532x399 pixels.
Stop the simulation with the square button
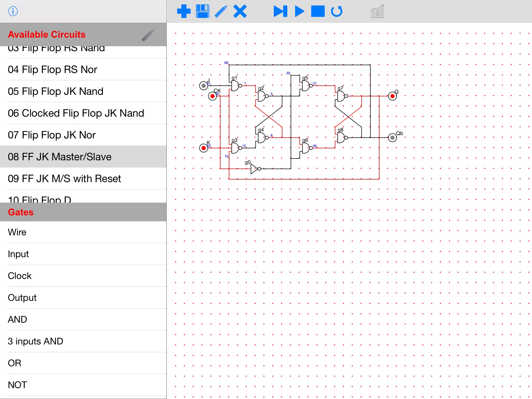tap(318, 11)
